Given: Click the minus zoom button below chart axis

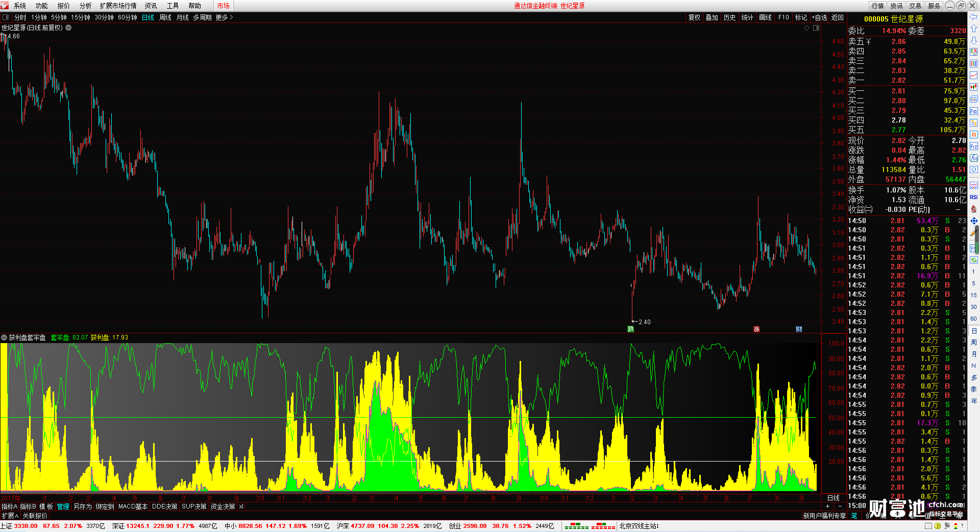Looking at the screenshot, I should point(840,506).
